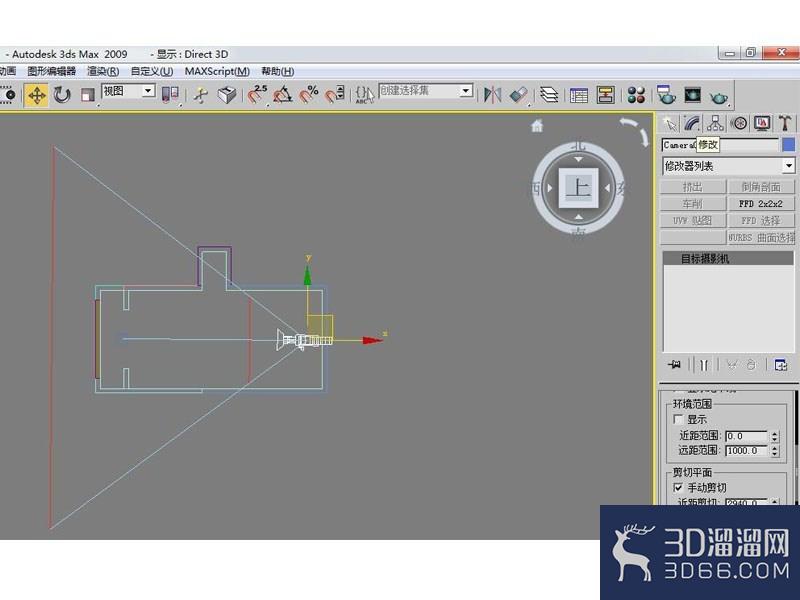800x600 pixels.
Task: Open the 自定义(U) menu
Action: click(152, 71)
